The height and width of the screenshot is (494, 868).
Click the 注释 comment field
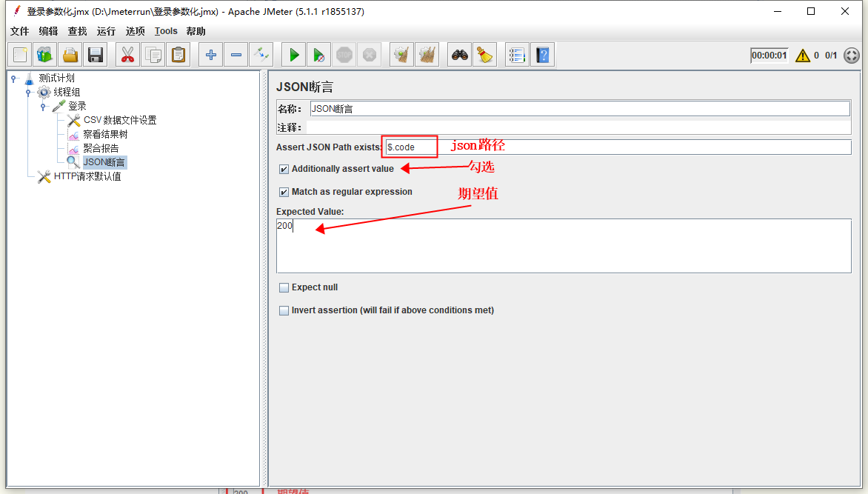(578, 127)
